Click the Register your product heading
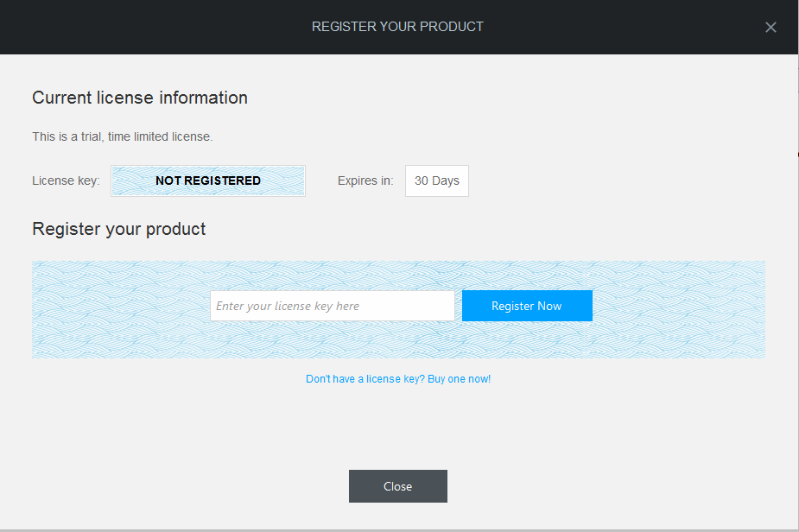Image resolution: width=799 pixels, height=532 pixels. (118, 230)
